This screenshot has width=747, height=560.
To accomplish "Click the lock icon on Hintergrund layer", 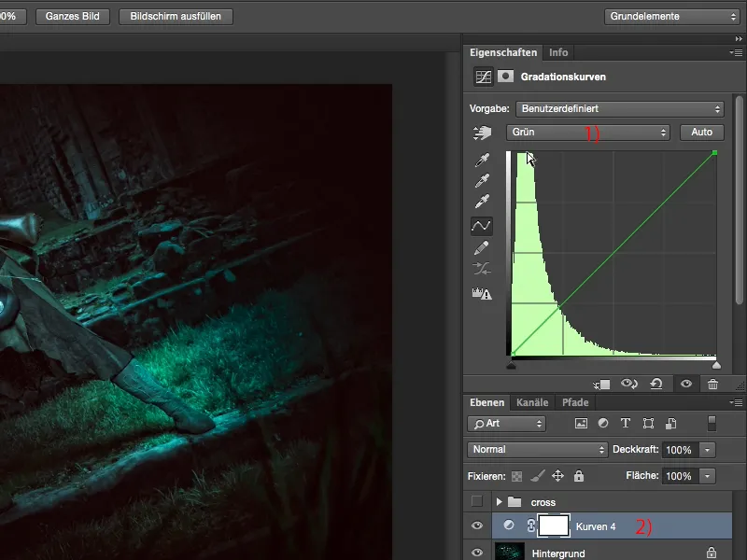I will pyautogui.click(x=712, y=553).
